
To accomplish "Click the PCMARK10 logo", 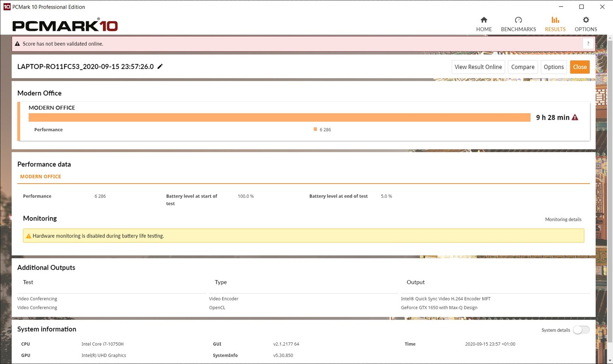I will pyautogui.click(x=65, y=25).
